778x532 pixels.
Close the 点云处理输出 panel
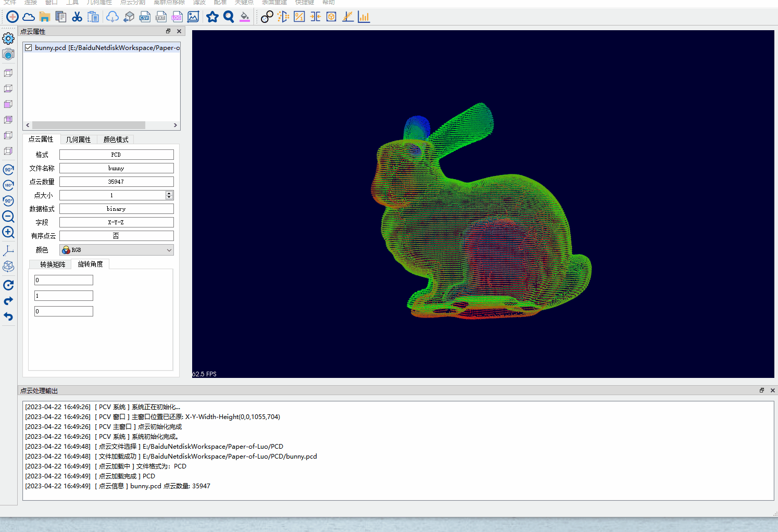(x=773, y=390)
